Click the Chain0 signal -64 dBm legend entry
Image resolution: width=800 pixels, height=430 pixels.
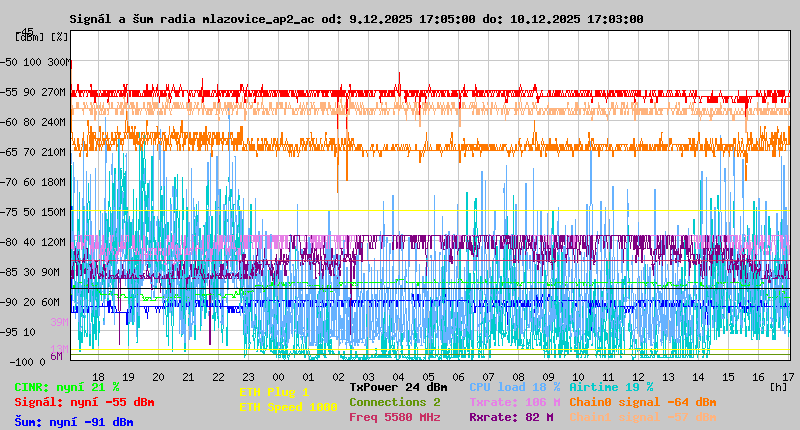(x=643, y=402)
